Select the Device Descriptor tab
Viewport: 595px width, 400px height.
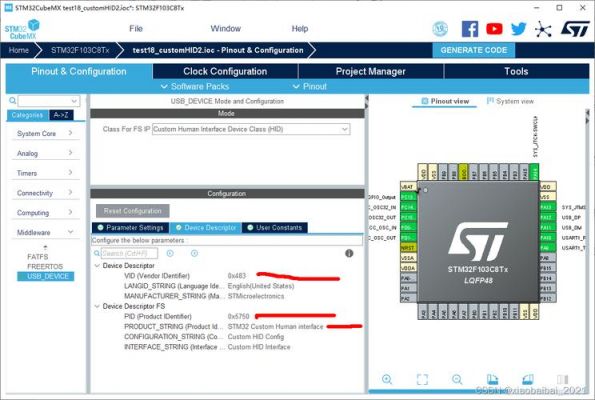[206, 228]
